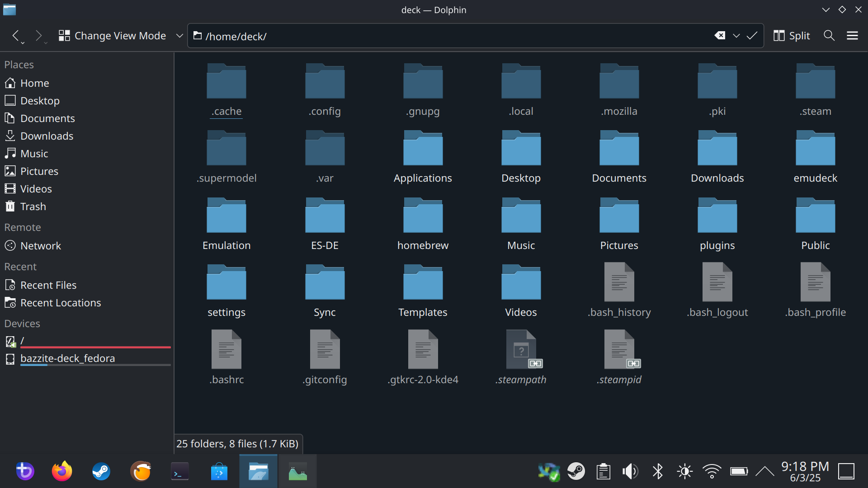Select the settings folder
The image size is (868, 488).
point(226,291)
